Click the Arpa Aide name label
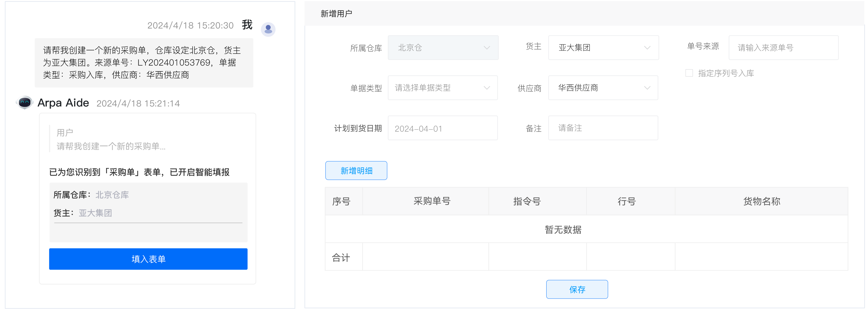Viewport: 868px width, 309px height. 63,102
